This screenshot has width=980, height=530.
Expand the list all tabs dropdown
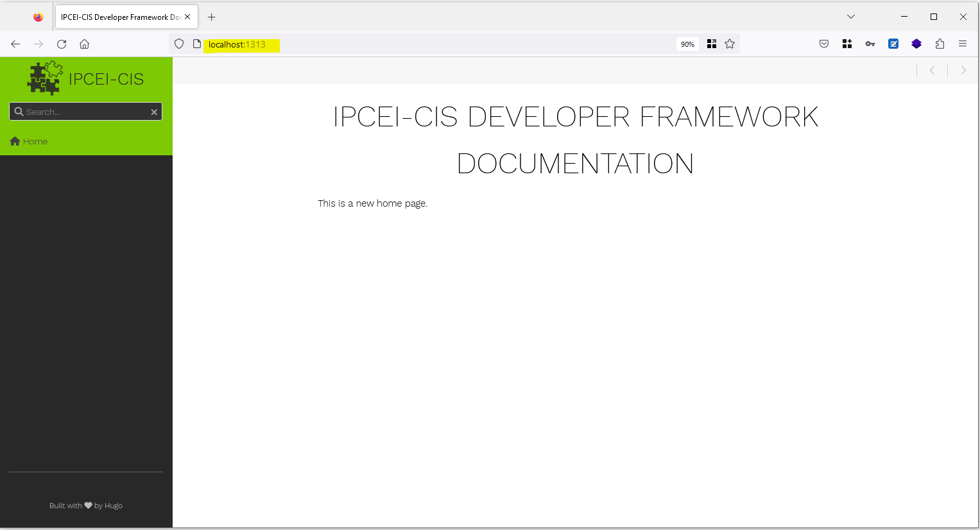click(851, 17)
